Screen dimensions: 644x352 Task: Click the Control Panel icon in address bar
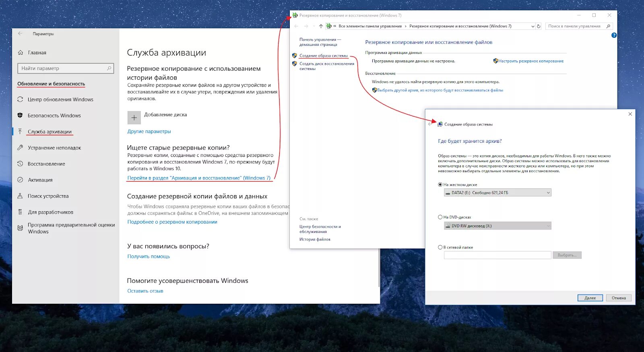(329, 26)
